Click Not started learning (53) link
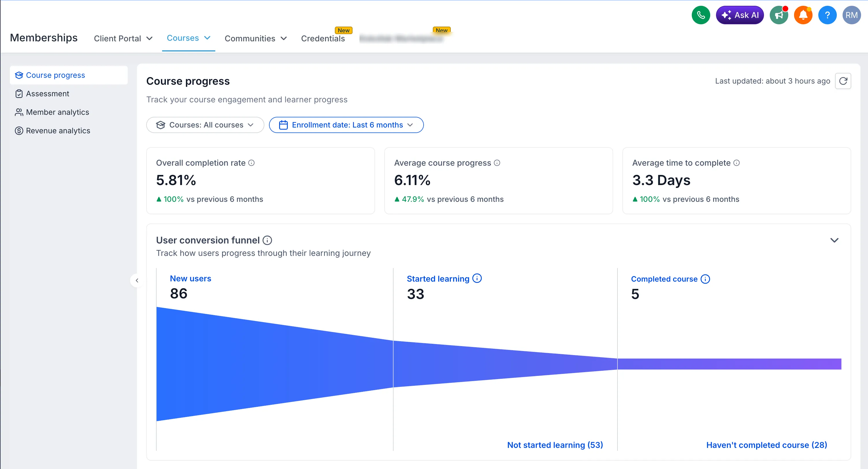The width and height of the screenshot is (868, 469). click(555, 445)
